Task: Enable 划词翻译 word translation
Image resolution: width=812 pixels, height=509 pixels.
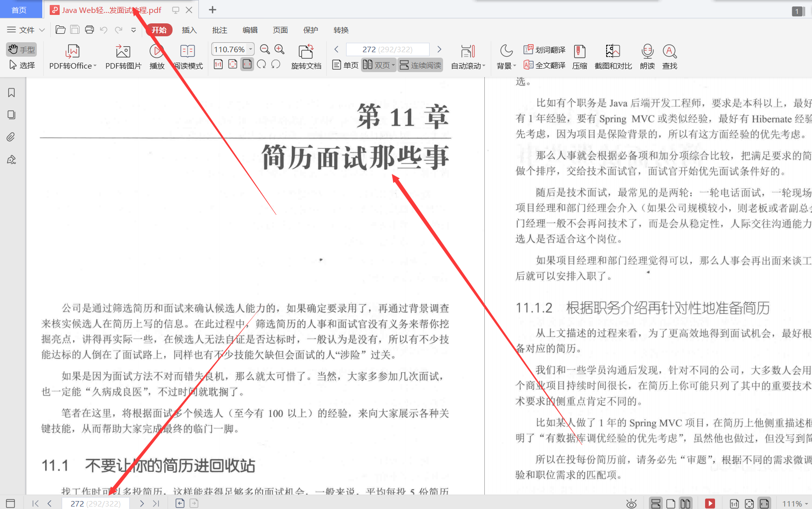Action: [x=544, y=50]
